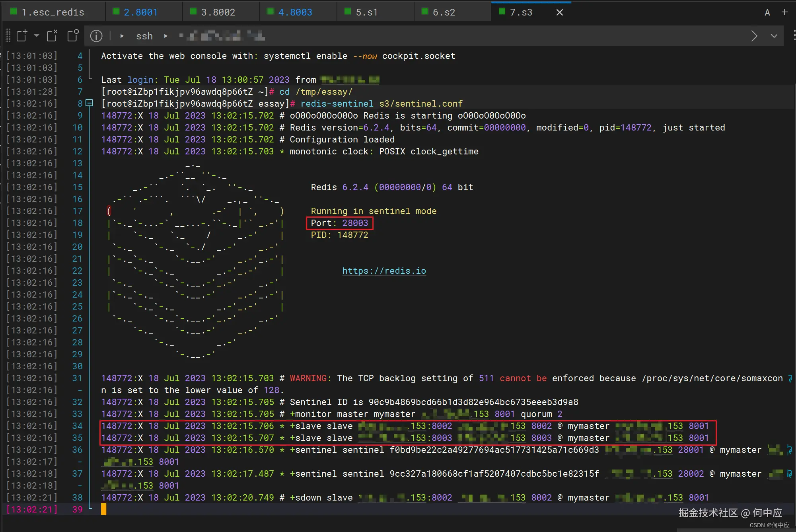
Task: Select the 5.s1 tab
Action: (366, 12)
